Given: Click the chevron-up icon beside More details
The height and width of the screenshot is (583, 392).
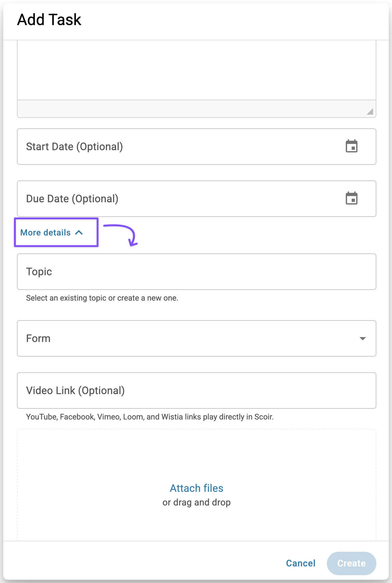Looking at the screenshot, I should (79, 233).
